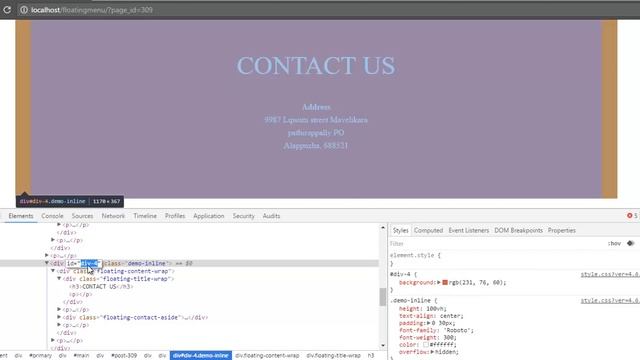The width and height of the screenshot is (640, 360).
Task: Reload the page with the refresh icon
Action: pos(7,9)
